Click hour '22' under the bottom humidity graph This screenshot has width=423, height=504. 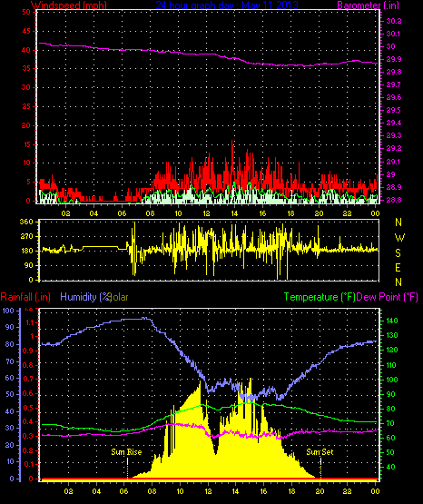[348, 491]
